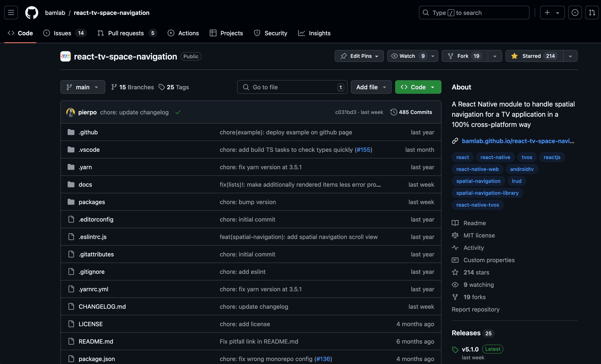The width and height of the screenshot is (601, 364).
Task: Open the .vscode folder
Action: click(x=89, y=150)
